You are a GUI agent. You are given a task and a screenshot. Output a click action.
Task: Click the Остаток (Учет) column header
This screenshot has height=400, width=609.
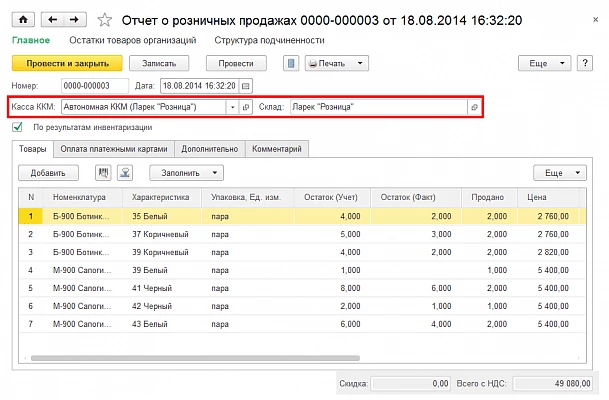(332, 197)
